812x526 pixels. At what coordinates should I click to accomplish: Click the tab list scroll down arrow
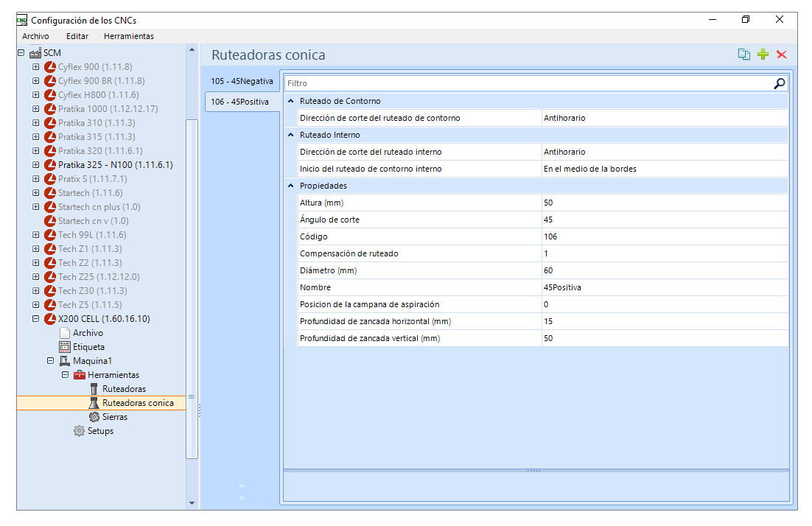(242, 498)
